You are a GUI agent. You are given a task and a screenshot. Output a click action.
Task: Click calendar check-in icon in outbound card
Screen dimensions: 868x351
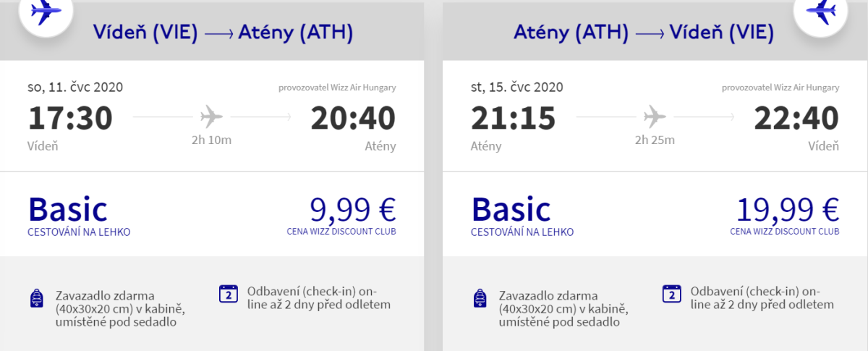[x=228, y=294]
